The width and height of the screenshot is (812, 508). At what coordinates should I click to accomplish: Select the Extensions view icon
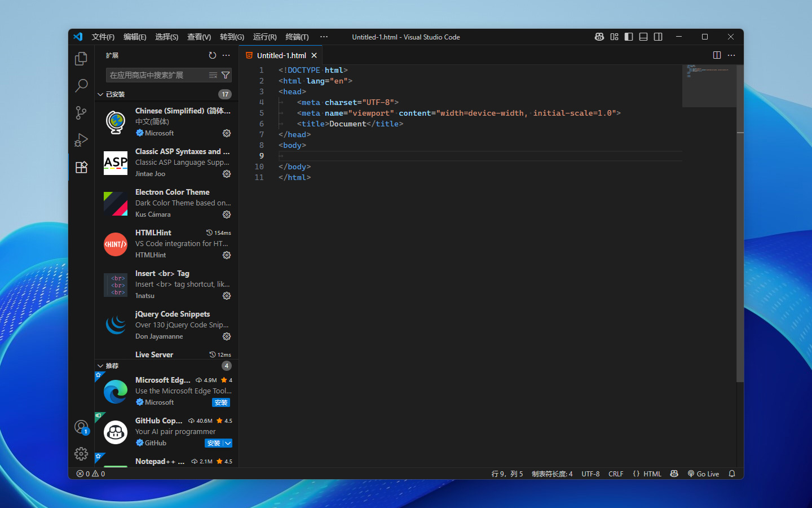pyautogui.click(x=81, y=167)
